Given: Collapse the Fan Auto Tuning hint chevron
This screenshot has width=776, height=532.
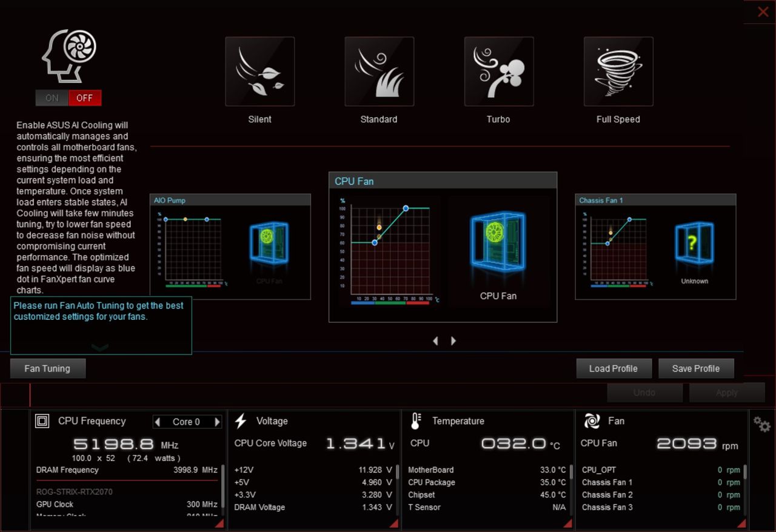Looking at the screenshot, I should pyautogui.click(x=100, y=347).
